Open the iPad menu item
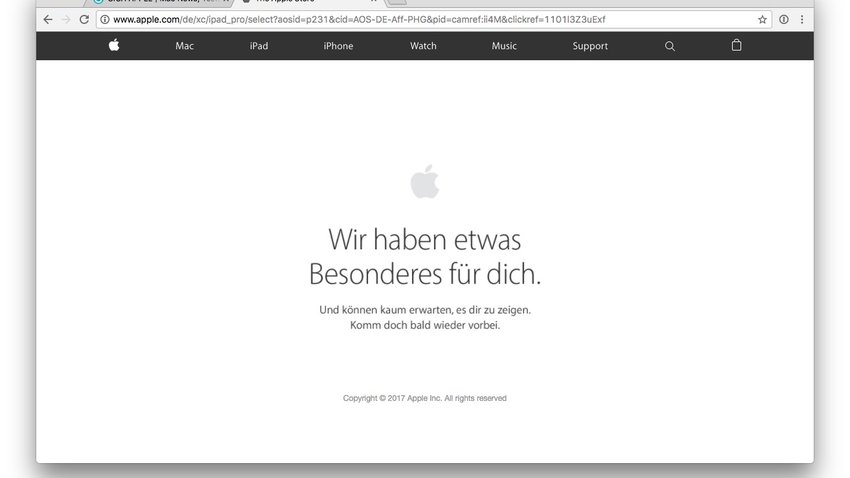 click(259, 46)
